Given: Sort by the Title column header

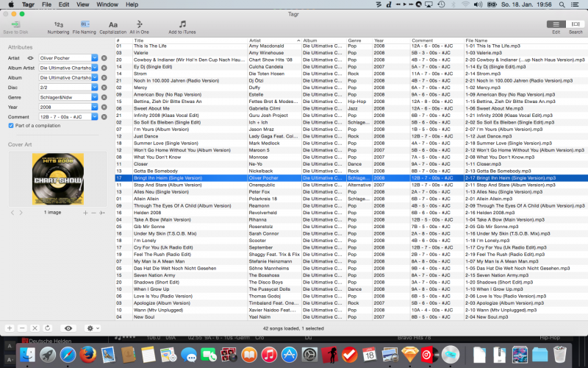Looking at the screenshot, I should click(x=190, y=40).
